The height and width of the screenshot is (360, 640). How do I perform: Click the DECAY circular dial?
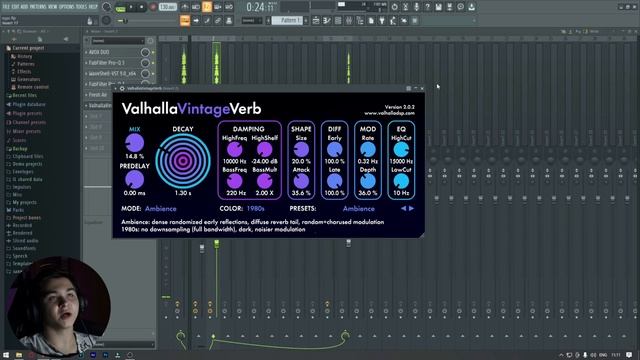click(x=183, y=161)
